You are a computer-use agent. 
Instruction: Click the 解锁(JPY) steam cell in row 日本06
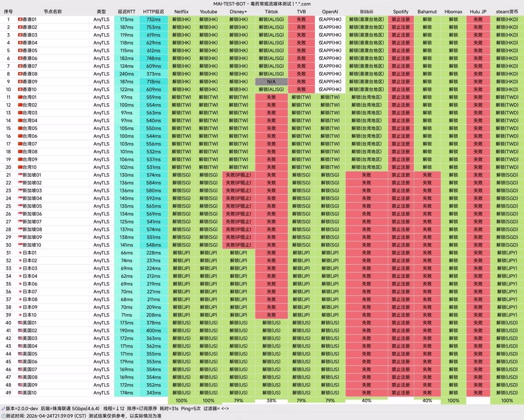pyautogui.click(x=507, y=284)
